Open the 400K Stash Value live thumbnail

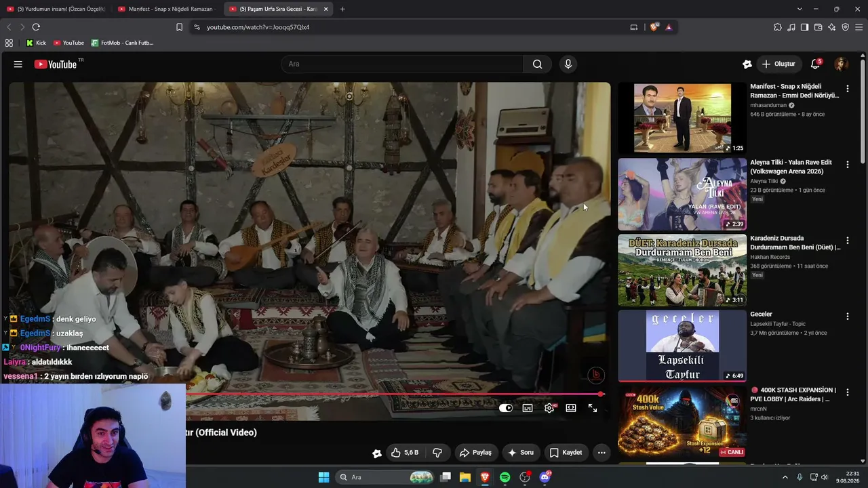pyautogui.click(x=682, y=422)
